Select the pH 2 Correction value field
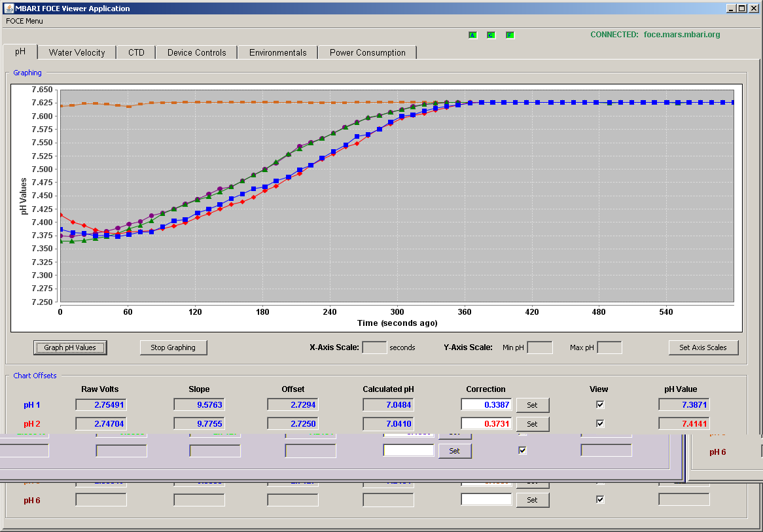Screen dimensions: 763x532 tap(486, 423)
